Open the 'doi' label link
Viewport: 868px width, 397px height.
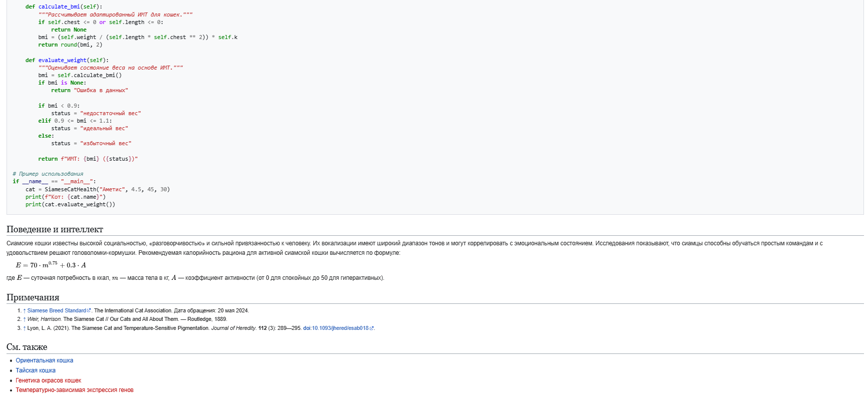tap(307, 328)
